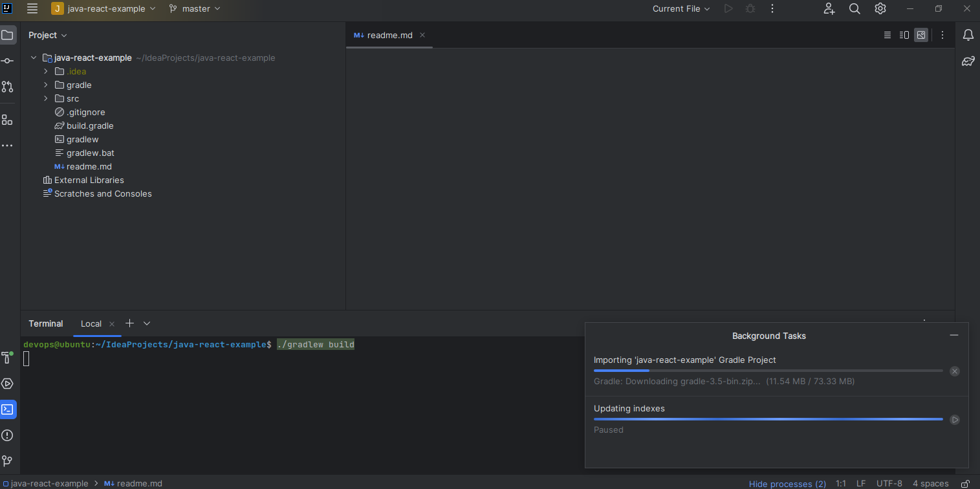Viewport: 980px width, 489px height.
Task: Open the Structure tool window
Action: (8, 120)
